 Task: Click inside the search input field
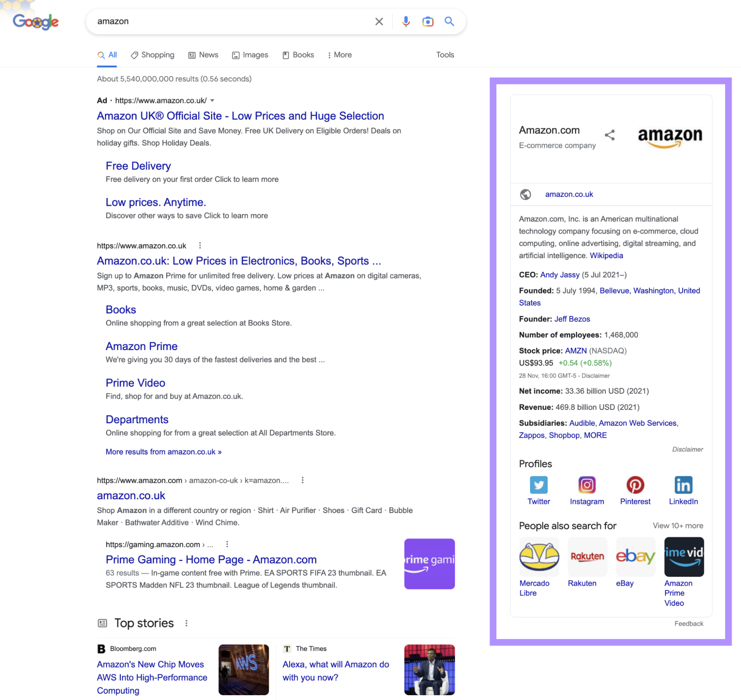224,21
